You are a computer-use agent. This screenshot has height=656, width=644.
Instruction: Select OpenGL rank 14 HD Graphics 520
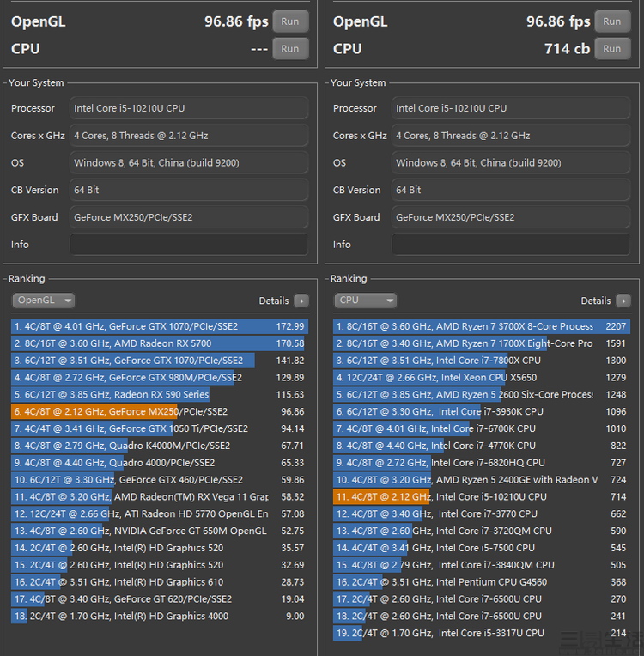[x=160, y=548]
